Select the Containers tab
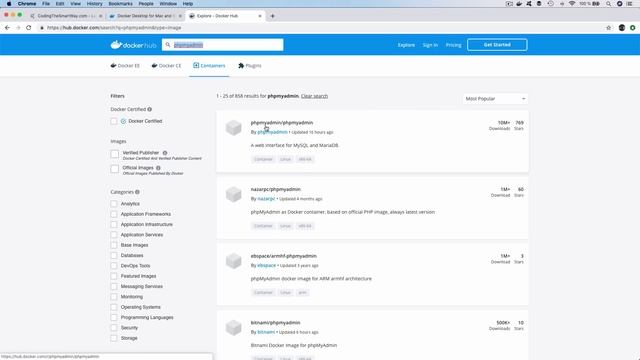Image resolution: width=640 pixels, height=360 pixels. click(x=209, y=66)
